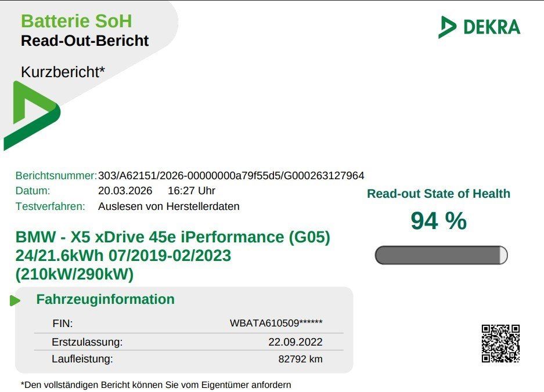Click the Laufleistung value 82792 km
544x392 pixels.
(300, 359)
